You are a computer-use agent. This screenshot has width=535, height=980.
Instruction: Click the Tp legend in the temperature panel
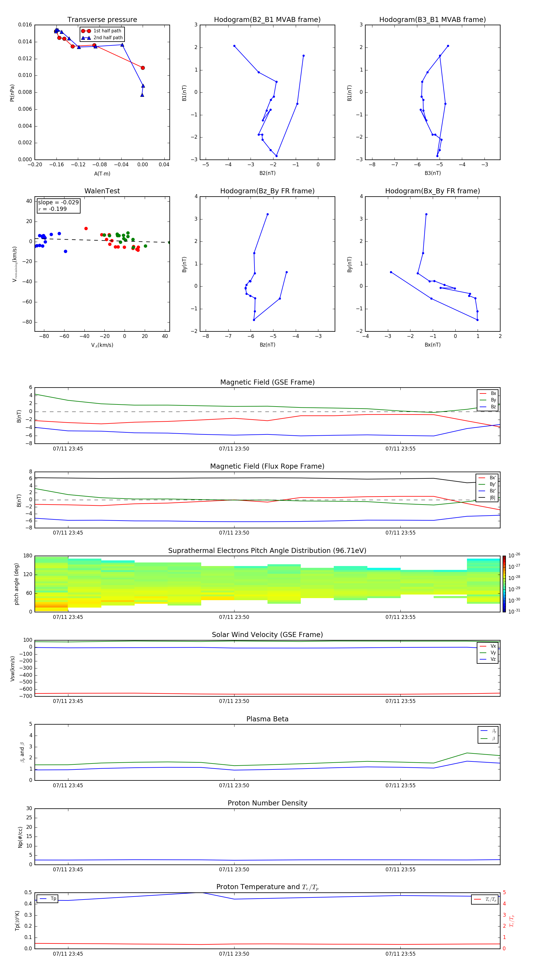tap(47, 899)
